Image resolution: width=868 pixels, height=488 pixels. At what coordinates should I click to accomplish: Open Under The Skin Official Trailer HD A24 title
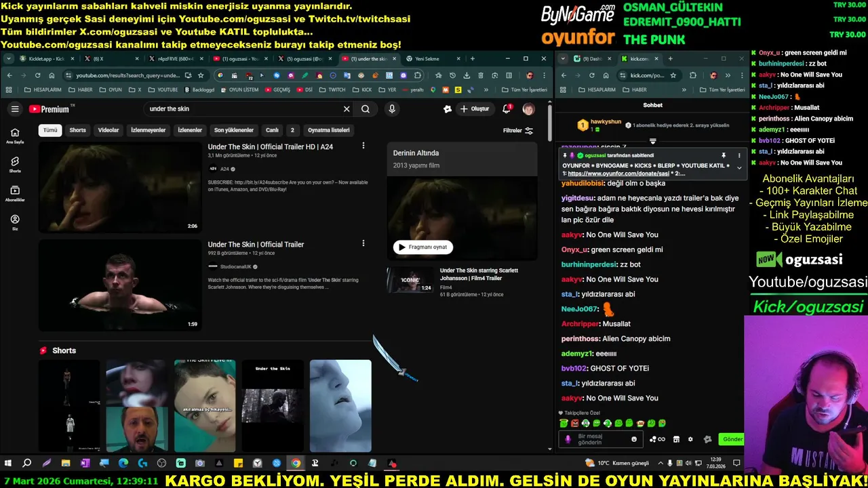tap(271, 146)
